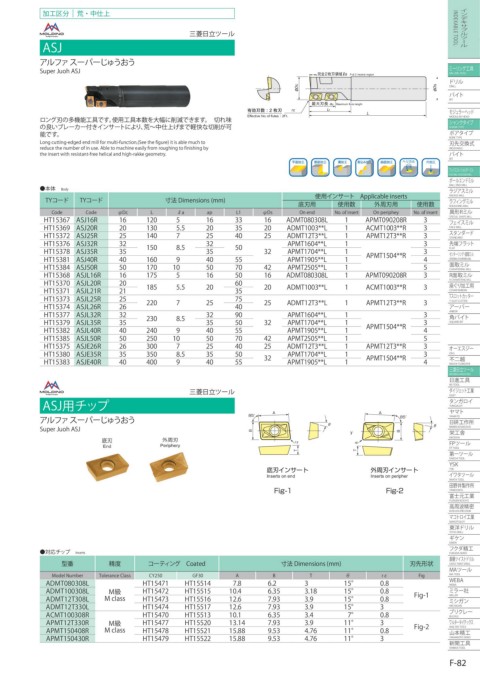Click CY250 code HT15471 in the insert table
The height and width of the screenshot is (677, 480).
click(155, 583)
